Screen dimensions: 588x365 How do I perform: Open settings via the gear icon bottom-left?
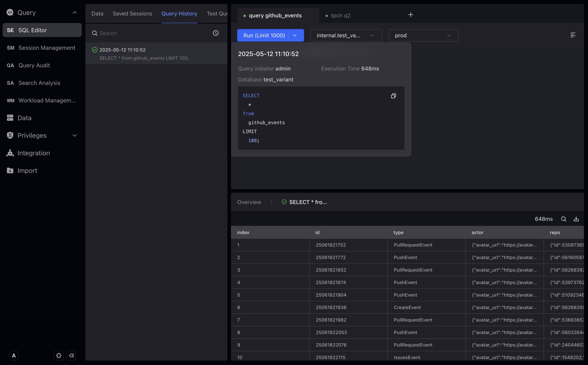pyautogui.click(x=59, y=356)
